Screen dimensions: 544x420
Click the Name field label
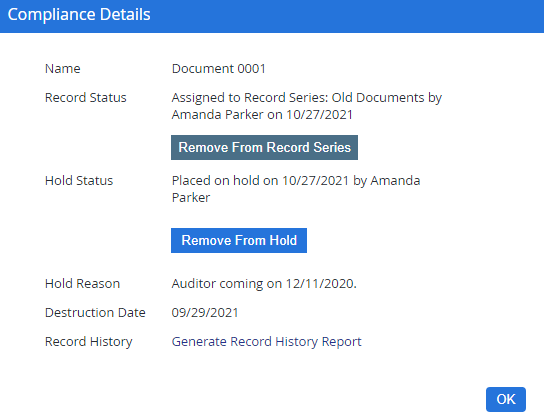(63, 69)
